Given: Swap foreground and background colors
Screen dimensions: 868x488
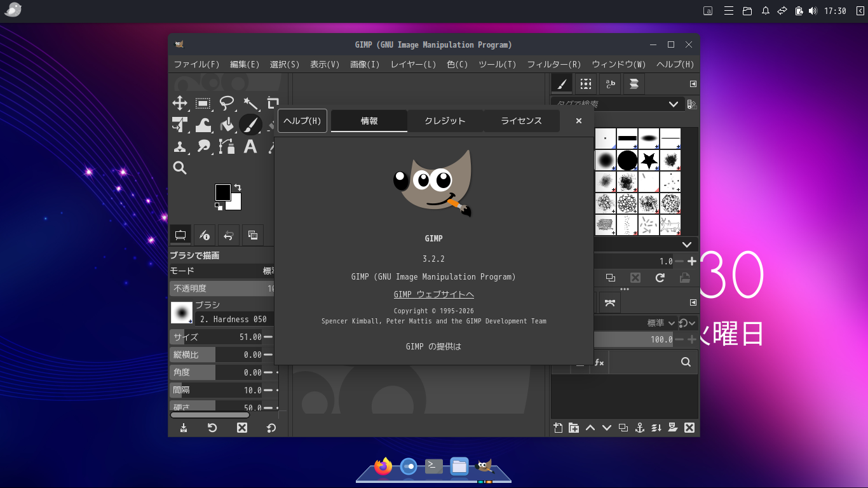Looking at the screenshot, I should coord(238,187).
